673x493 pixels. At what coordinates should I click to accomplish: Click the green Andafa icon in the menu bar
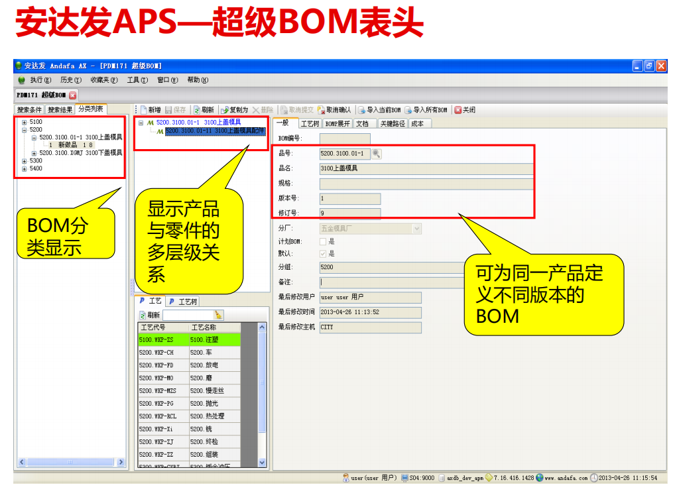[x=21, y=80]
